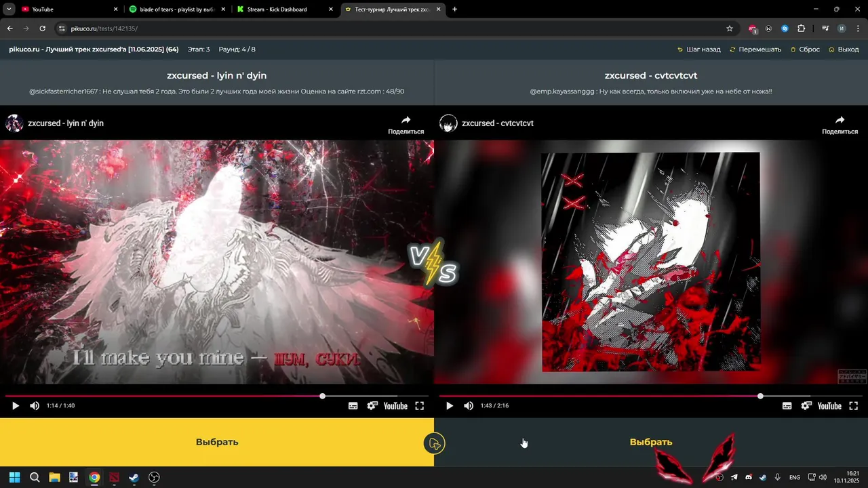Expand the tab search dropdown

[9, 9]
